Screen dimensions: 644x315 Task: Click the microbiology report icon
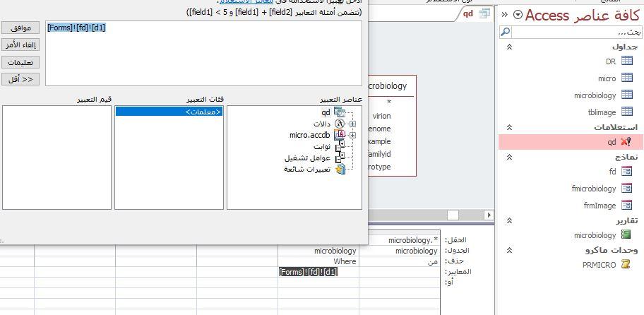click(626, 235)
